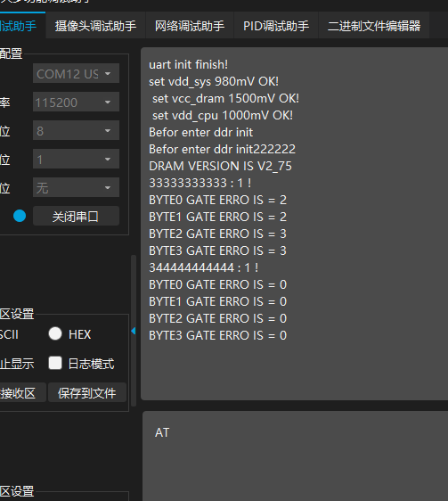The image size is (448, 501).
Task: Click the 关闭串口 button
Action: pos(76,217)
